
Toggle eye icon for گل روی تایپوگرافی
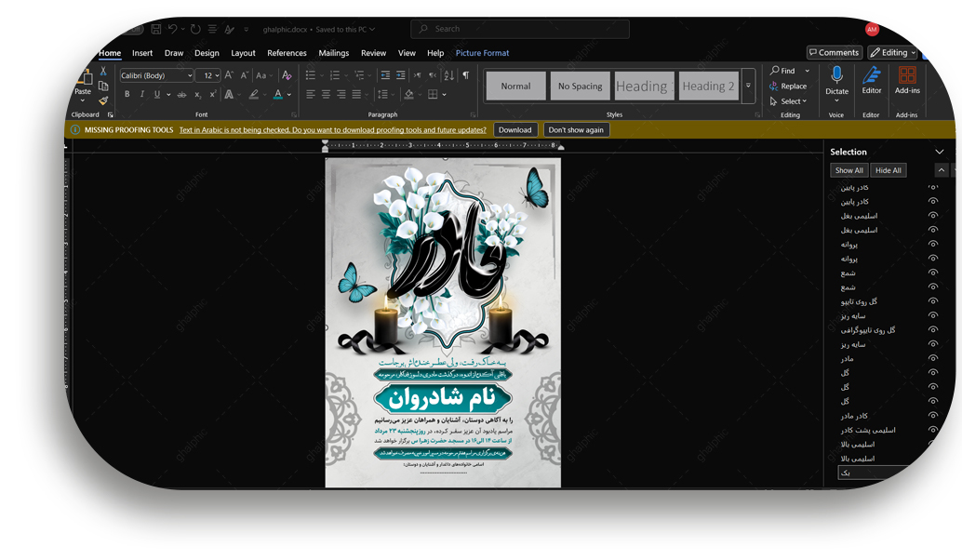click(x=933, y=330)
